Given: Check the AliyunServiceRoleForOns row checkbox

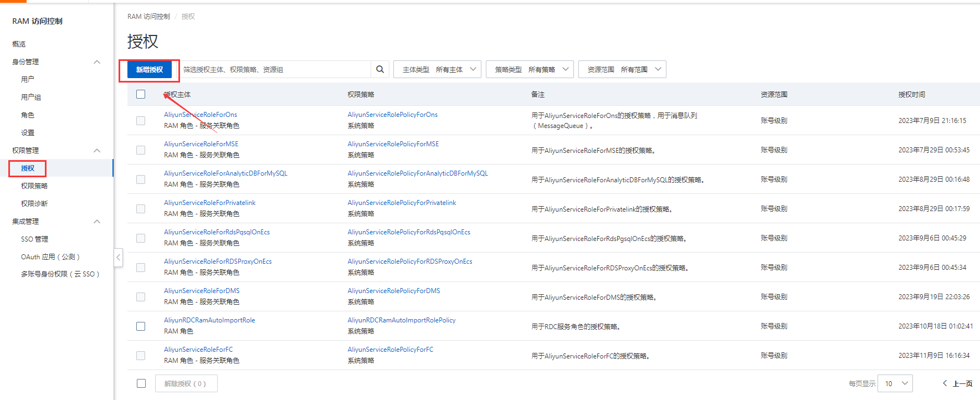Looking at the screenshot, I should pos(141,120).
